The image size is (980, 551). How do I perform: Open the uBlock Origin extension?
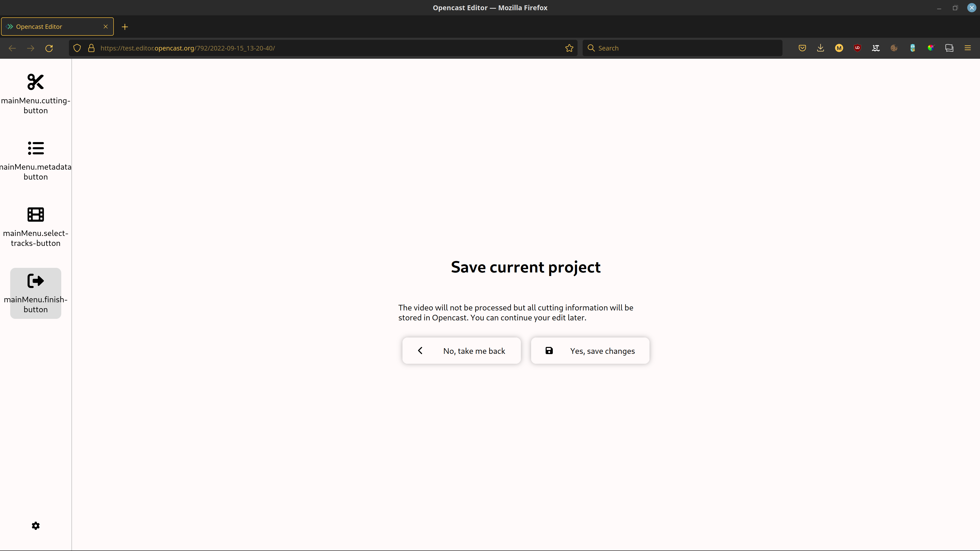click(x=857, y=48)
